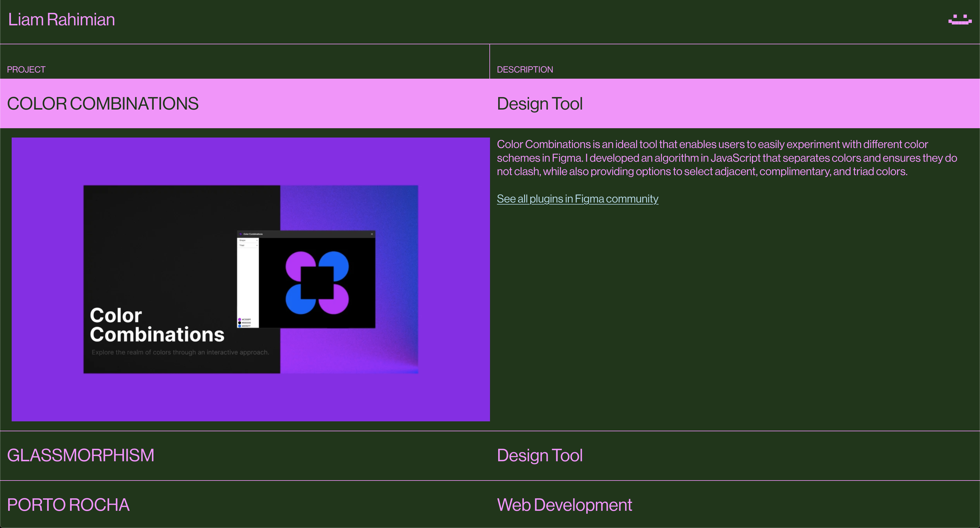Open the Figma community plugins link
The image size is (980, 528).
click(x=577, y=199)
